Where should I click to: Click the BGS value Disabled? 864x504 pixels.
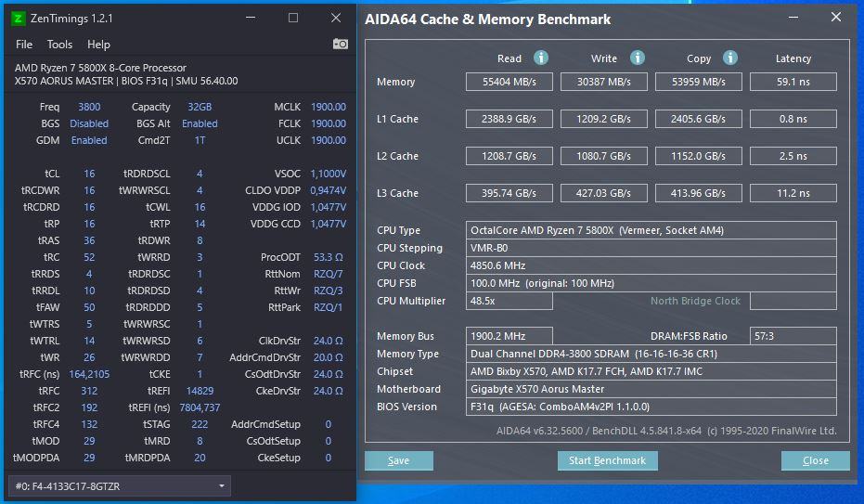89,123
